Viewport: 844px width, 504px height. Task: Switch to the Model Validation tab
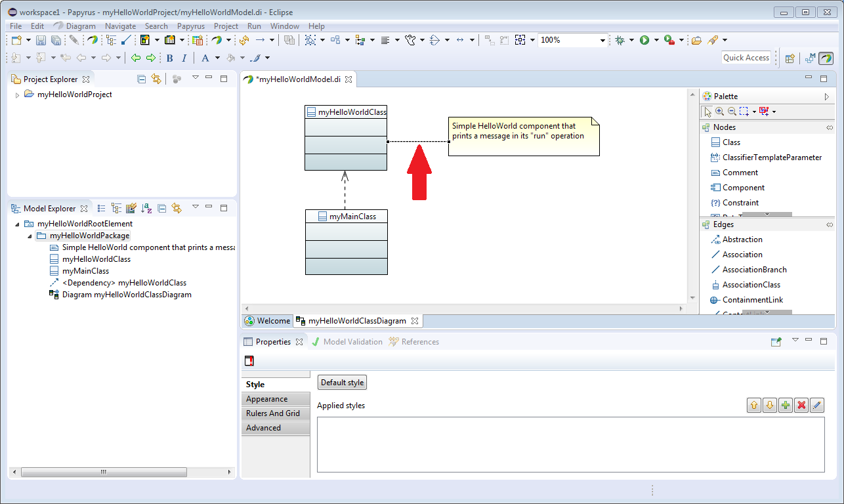[x=347, y=342]
